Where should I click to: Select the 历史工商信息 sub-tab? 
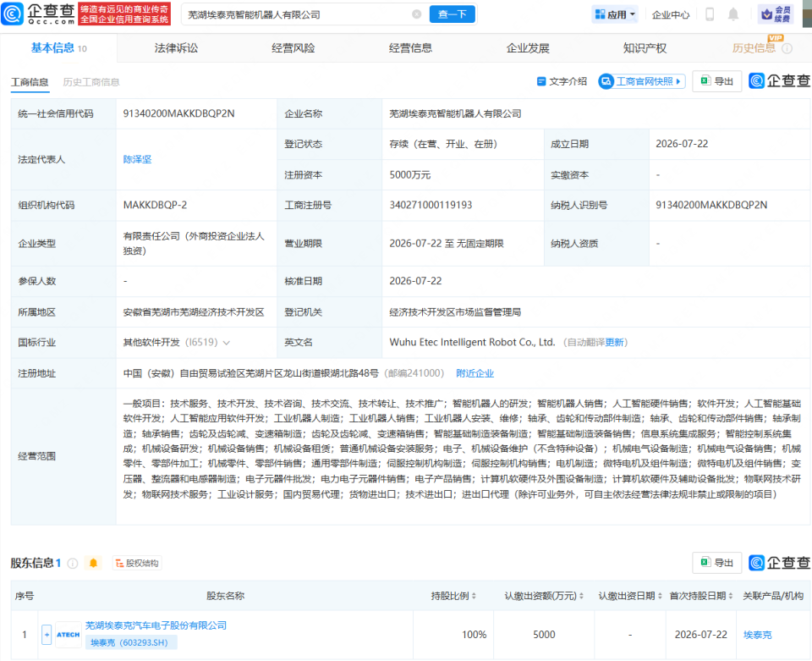tap(91, 82)
